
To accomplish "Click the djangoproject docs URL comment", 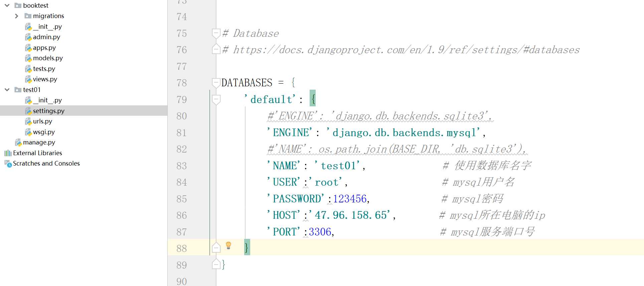I will pyautogui.click(x=401, y=50).
